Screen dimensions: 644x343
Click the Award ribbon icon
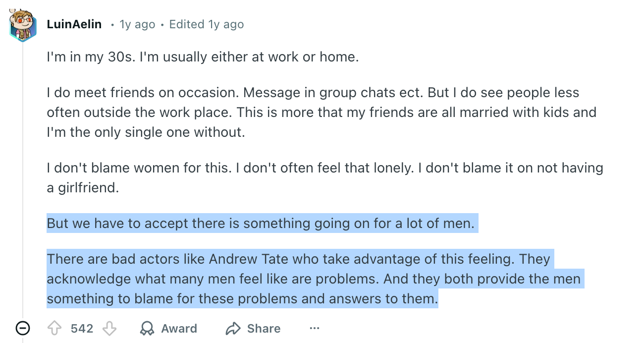point(147,329)
